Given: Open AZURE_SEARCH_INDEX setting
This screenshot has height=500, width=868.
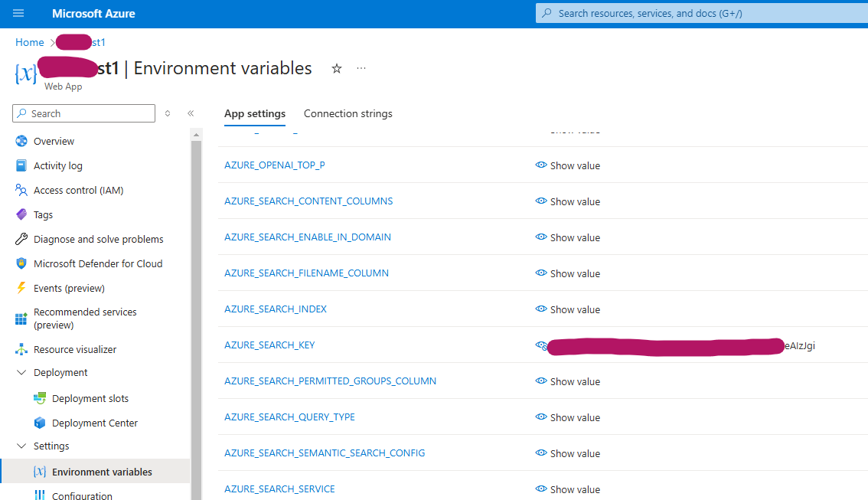Looking at the screenshot, I should 275,309.
